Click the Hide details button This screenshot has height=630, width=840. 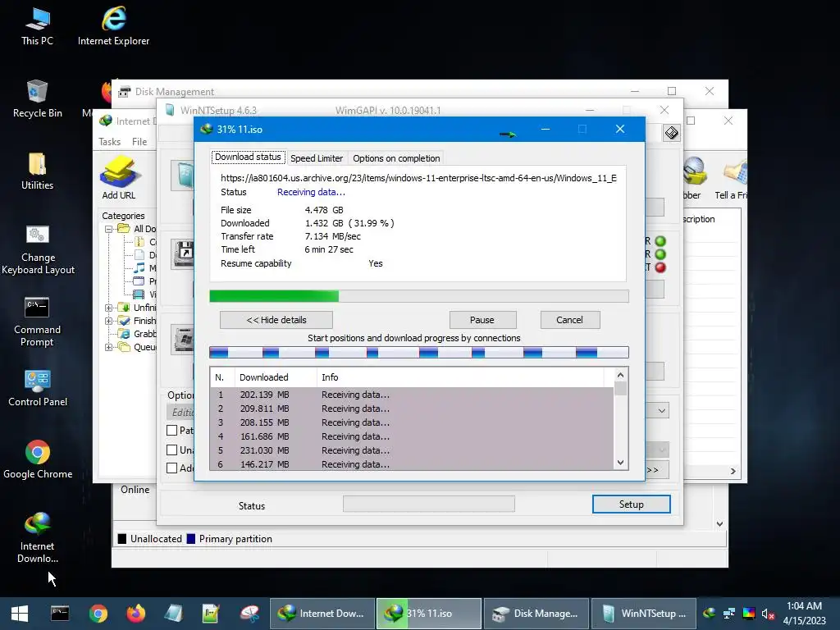click(x=276, y=321)
